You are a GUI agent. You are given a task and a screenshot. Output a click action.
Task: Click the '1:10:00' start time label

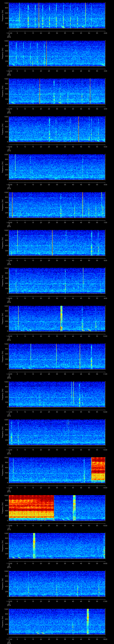coord(9,374)
